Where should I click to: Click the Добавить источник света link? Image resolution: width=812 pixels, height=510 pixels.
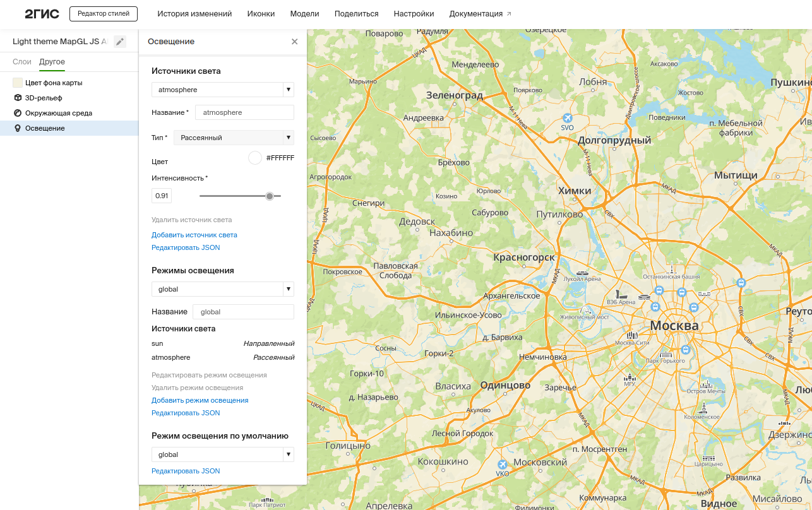click(194, 234)
